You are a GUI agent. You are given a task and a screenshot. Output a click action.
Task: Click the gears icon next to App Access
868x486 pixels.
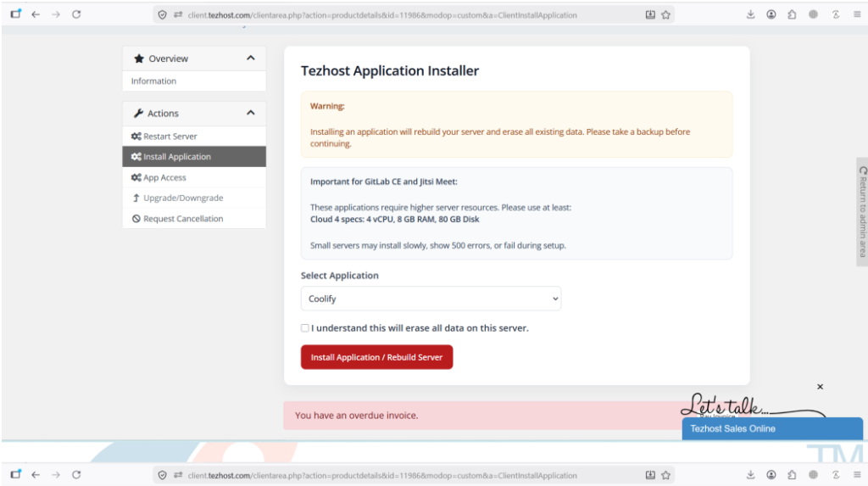(136, 177)
